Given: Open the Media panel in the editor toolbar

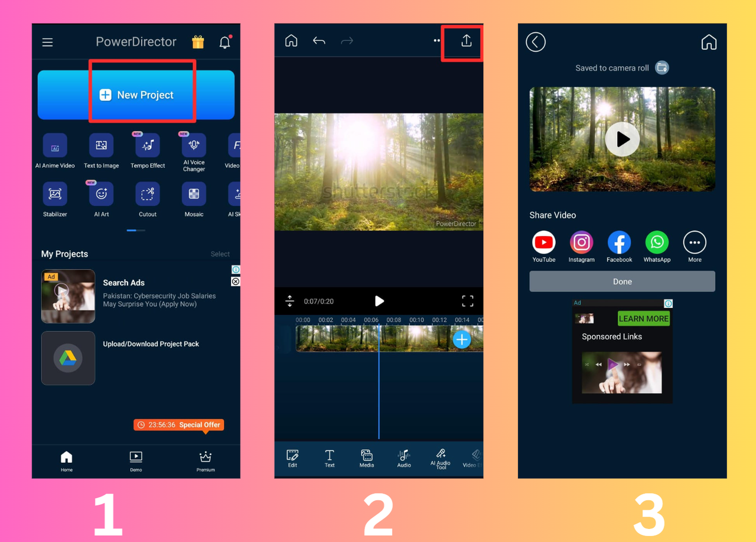Looking at the screenshot, I should 366,458.
